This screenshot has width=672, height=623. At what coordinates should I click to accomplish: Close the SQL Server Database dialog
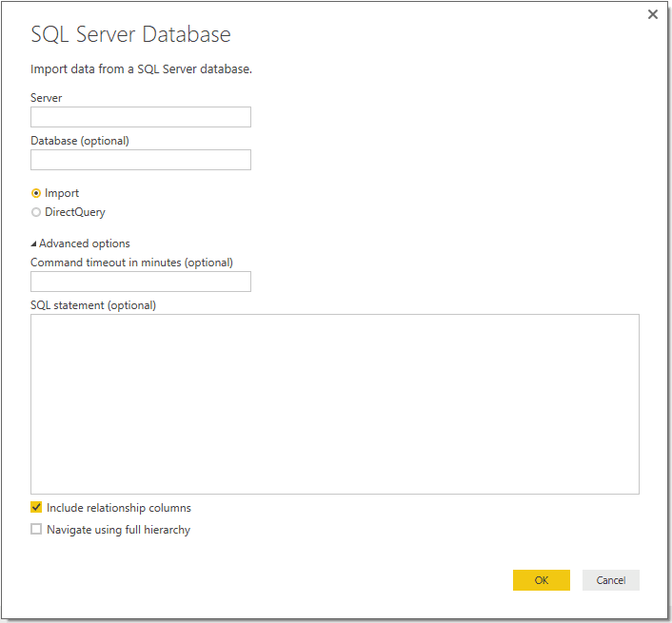(x=652, y=14)
